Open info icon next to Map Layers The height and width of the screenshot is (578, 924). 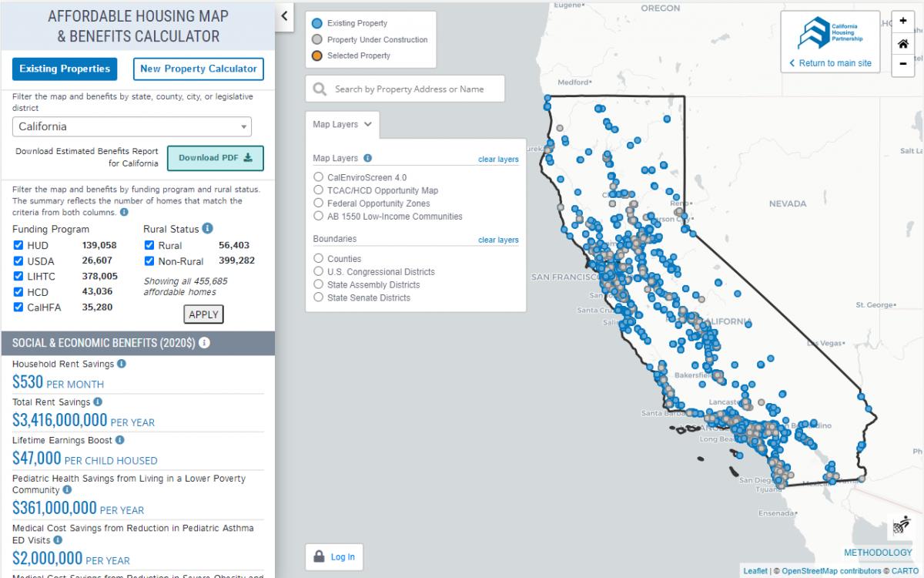[x=367, y=158]
